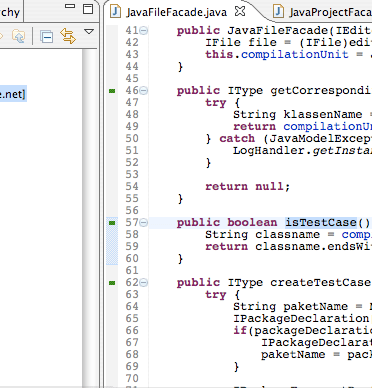Click the compilationUnit field on line 43
Viewport: 372px width, 388px height.
(294, 54)
